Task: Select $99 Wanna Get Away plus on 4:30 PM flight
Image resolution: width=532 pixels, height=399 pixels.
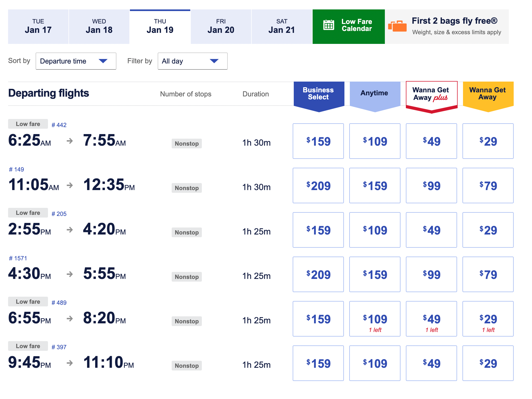Action: pyautogui.click(x=431, y=274)
